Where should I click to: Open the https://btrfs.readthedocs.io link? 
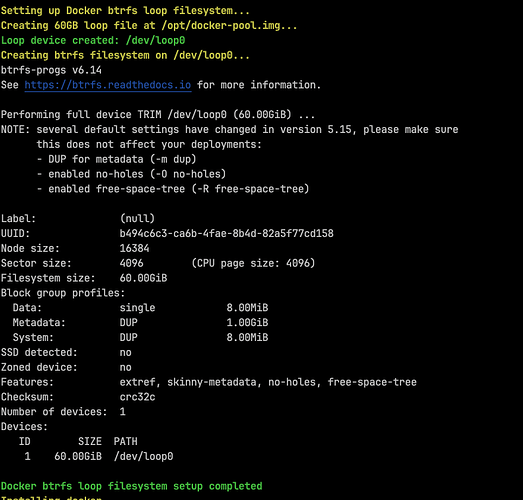pos(108,85)
